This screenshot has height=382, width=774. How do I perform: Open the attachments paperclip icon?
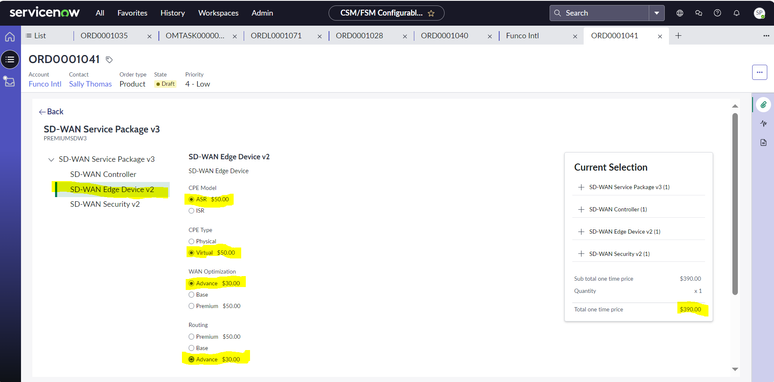[x=763, y=104]
